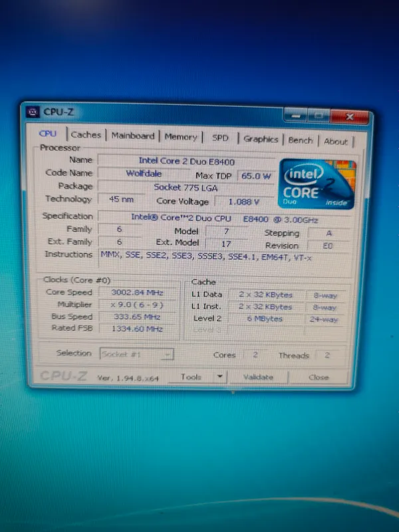This screenshot has width=399, height=532.
Task: Go to the SPD tab
Action: 220,138
